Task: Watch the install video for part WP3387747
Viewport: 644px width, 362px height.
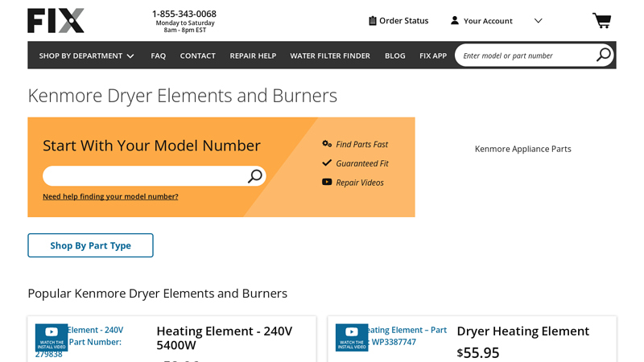Action: coord(352,337)
